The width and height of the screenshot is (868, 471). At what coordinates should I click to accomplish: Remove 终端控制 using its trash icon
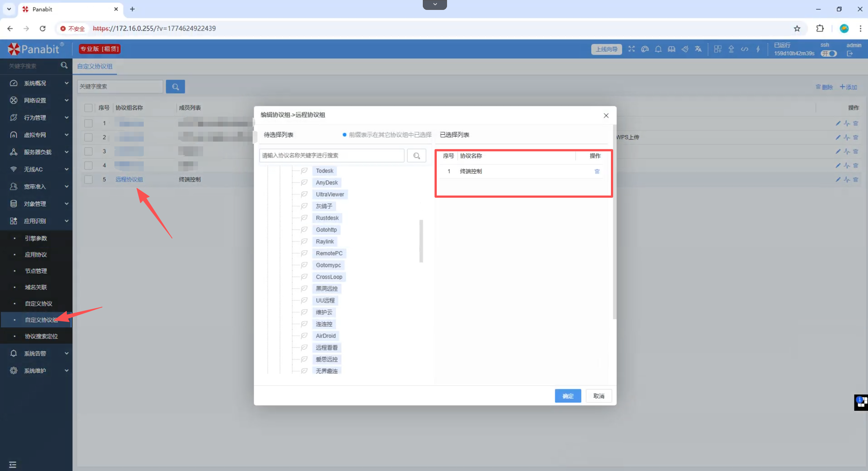coord(597,171)
